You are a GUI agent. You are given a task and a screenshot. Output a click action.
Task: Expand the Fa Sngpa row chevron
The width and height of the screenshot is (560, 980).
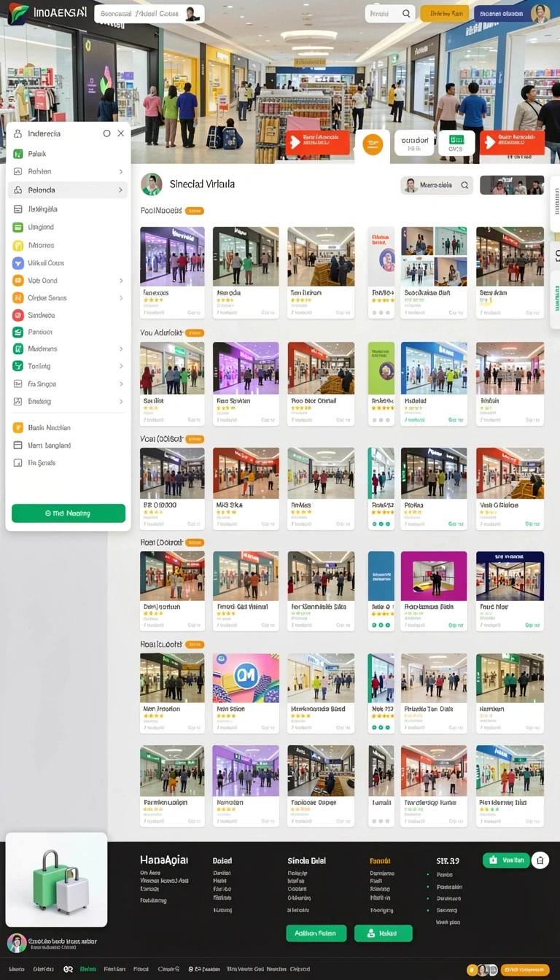click(x=121, y=384)
